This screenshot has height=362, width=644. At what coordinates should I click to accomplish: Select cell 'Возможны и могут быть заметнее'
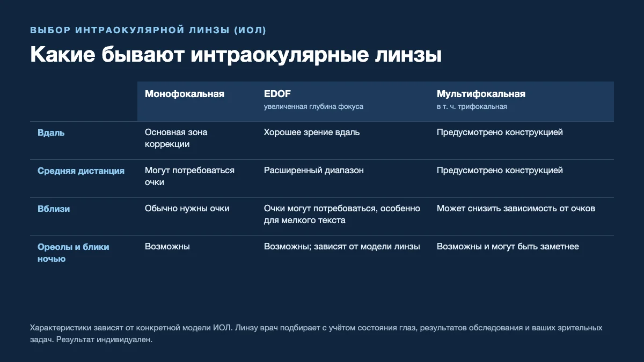508,247
